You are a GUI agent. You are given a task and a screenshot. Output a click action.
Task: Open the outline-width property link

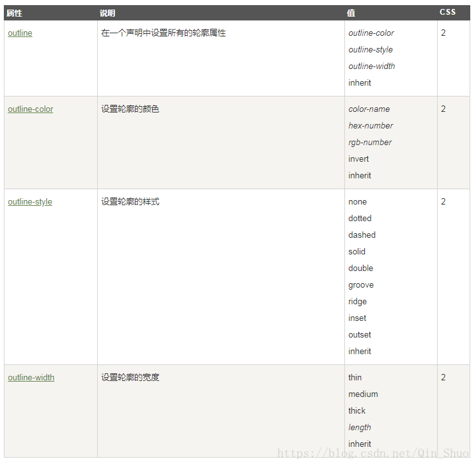click(31, 377)
